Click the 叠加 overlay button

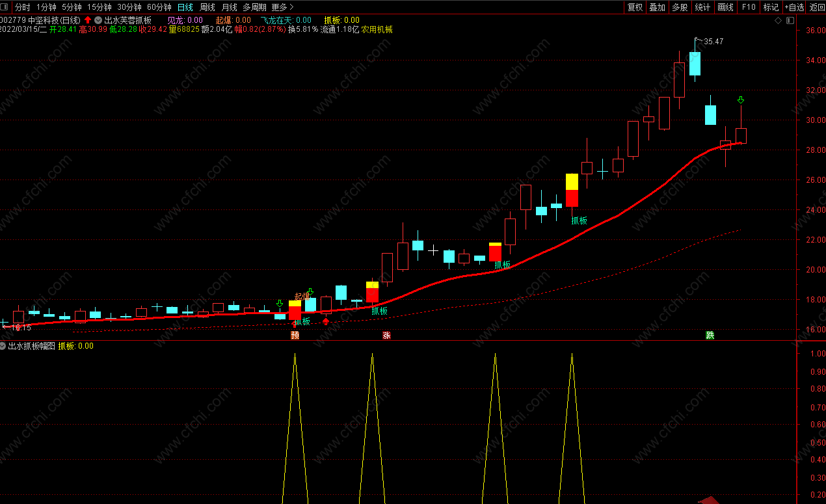(657, 7)
